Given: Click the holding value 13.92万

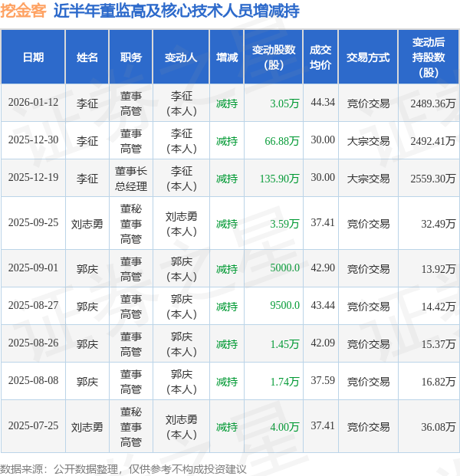Looking at the screenshot, I should point(439,269).
